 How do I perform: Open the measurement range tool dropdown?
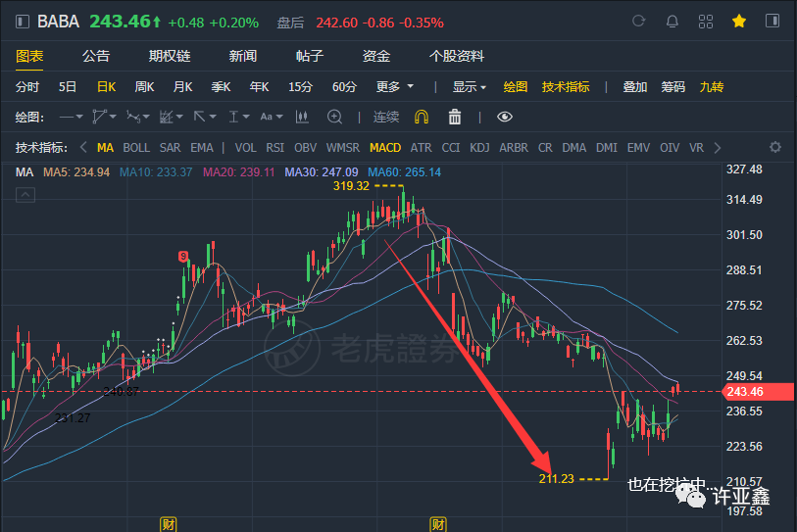238,117
